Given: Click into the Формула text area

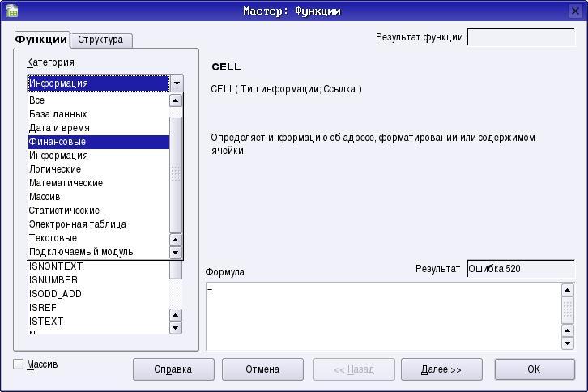Looking at the screenshot, I should coord(384,317).
